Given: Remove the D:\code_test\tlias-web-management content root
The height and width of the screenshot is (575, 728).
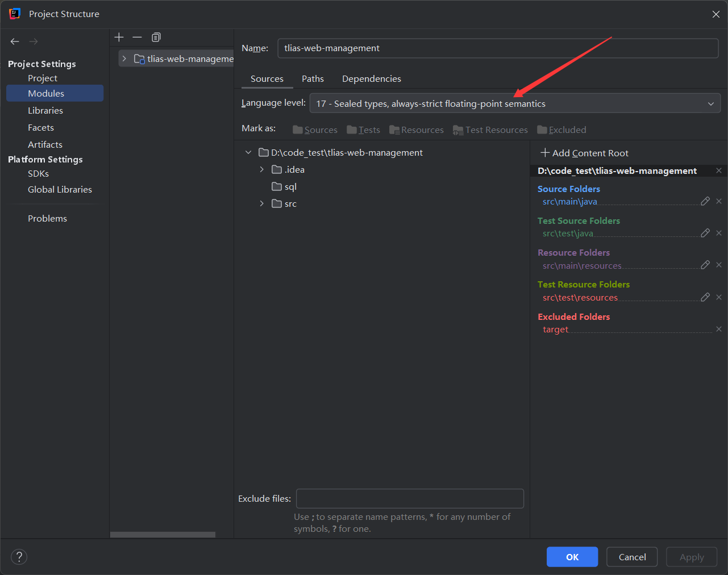Looking at the screenshot, I should pyautogui.click(x=719, y=170).
